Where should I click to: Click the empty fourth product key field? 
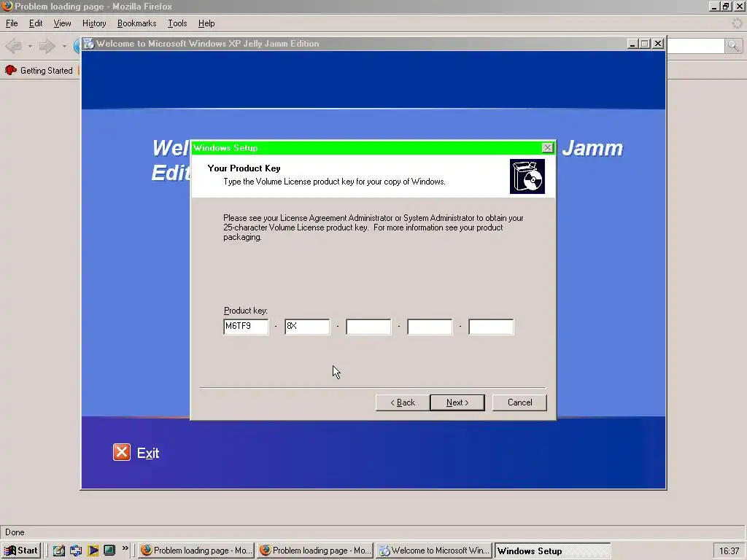[x=430, y=327]
